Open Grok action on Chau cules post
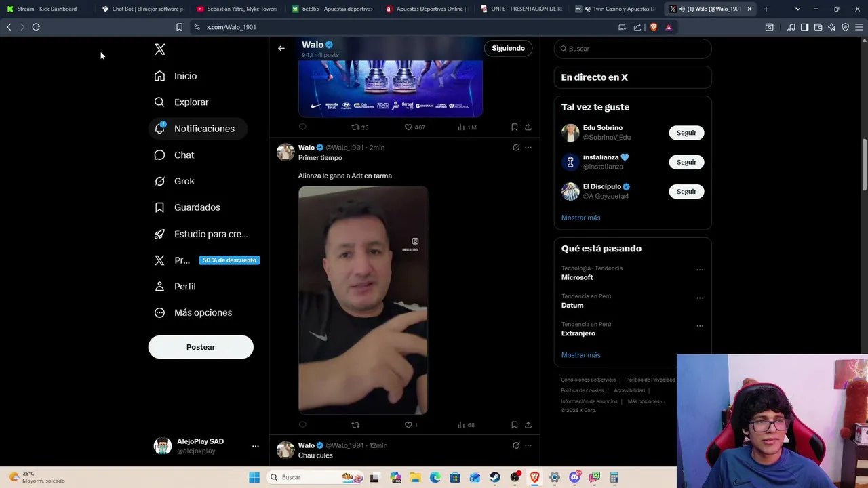 516,445
